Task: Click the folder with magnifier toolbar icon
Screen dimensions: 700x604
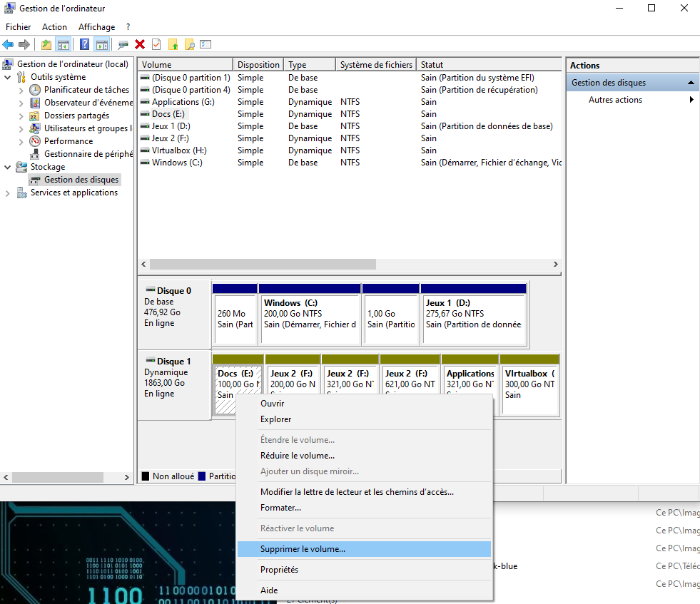Action: (x=189, y=45)
